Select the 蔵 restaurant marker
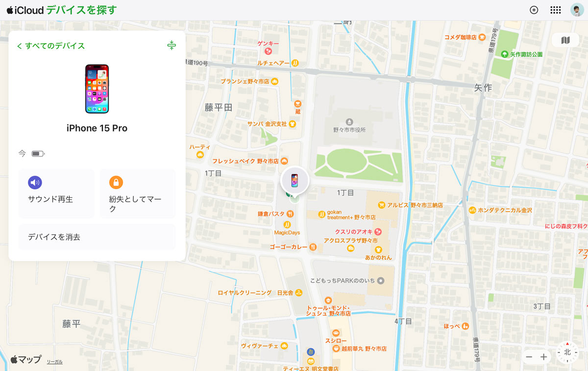 [297, 103]
